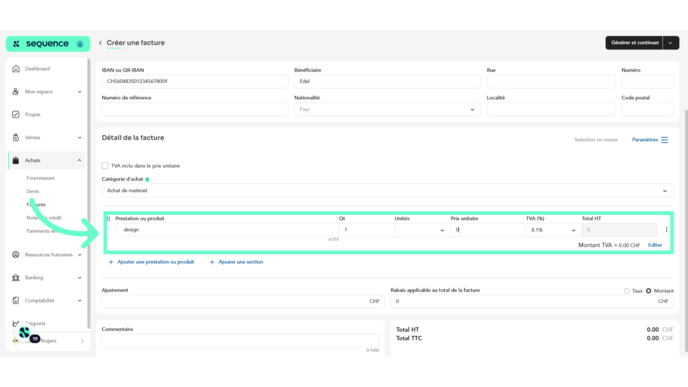Image resolution: width=688 pixels, height=387 pixels.
Task: Open the floating chat widget with badge
Action: 25,333
